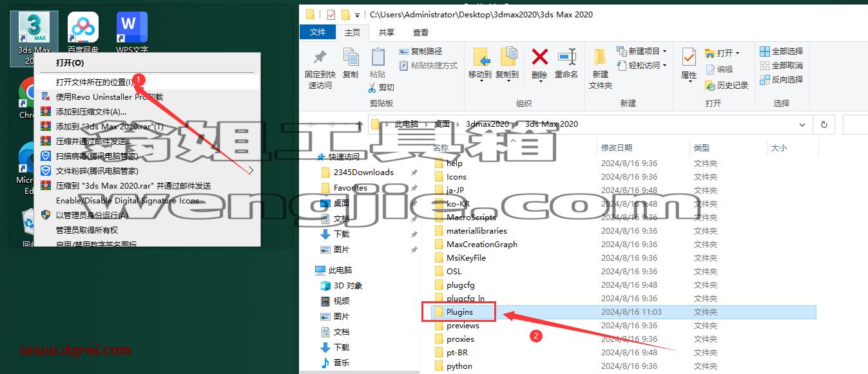Click 反向选择 invert selection
This screenshot has height=374, width=868.
point(781,79)
